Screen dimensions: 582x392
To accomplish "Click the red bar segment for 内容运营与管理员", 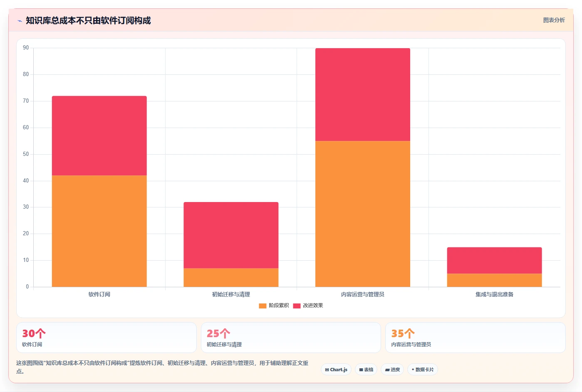I will [363, 94].
